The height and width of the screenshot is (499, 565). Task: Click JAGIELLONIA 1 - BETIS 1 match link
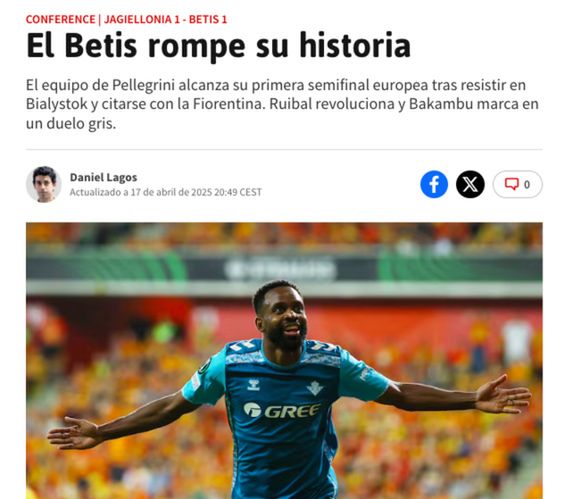[x=165, y=19]
